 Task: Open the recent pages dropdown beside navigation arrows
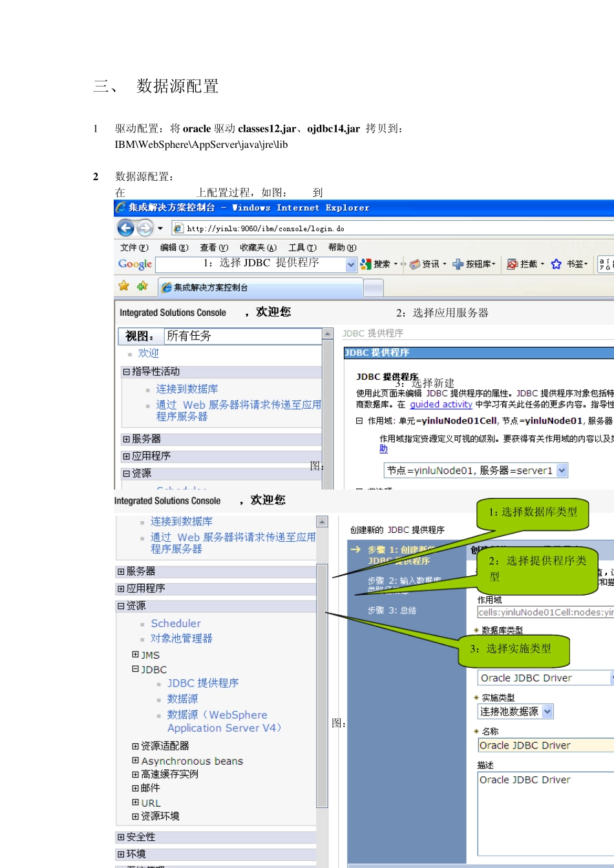(x=160, y=229)
